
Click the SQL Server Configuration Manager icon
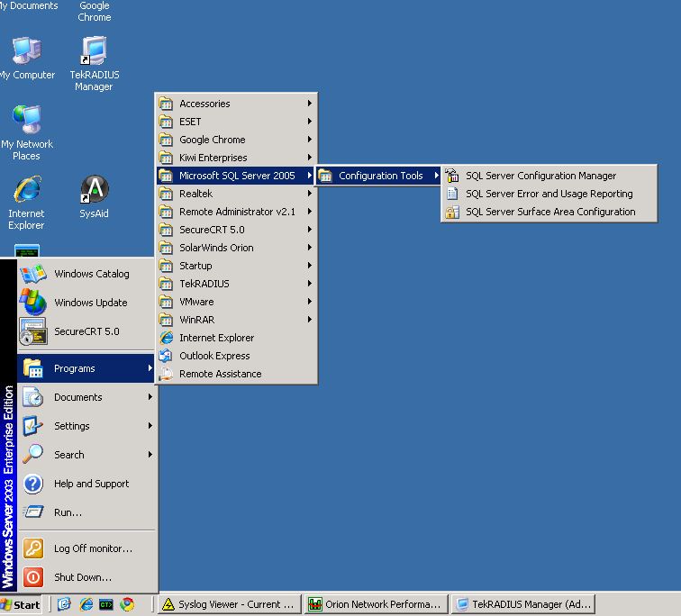pyautogui.click(x=452, y=176)
